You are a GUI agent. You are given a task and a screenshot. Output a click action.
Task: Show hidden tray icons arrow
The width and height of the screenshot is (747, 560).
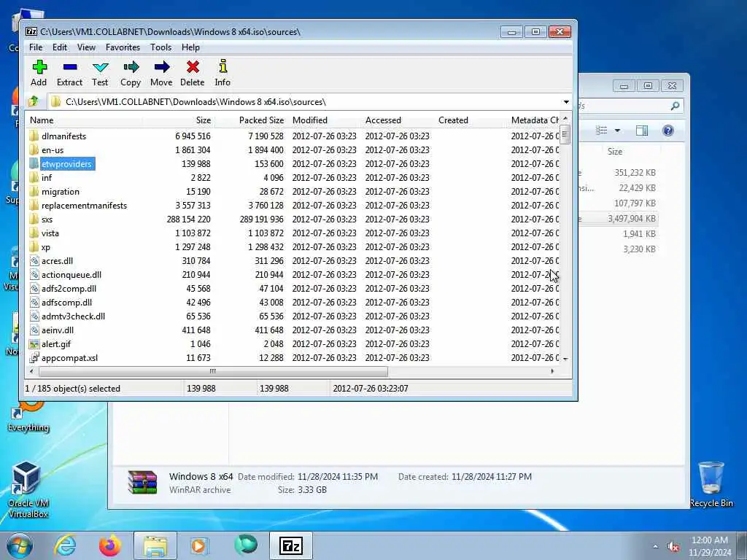point(656,547)
